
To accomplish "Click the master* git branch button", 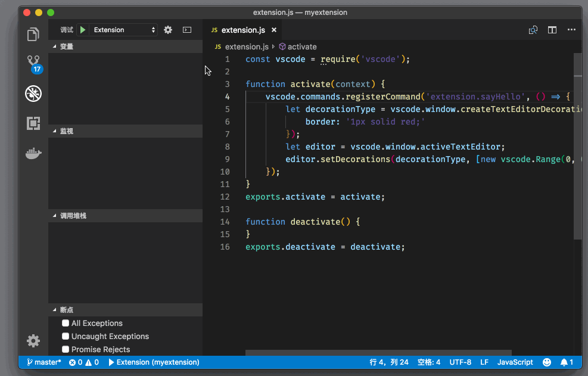I will (x=44, y=362).
